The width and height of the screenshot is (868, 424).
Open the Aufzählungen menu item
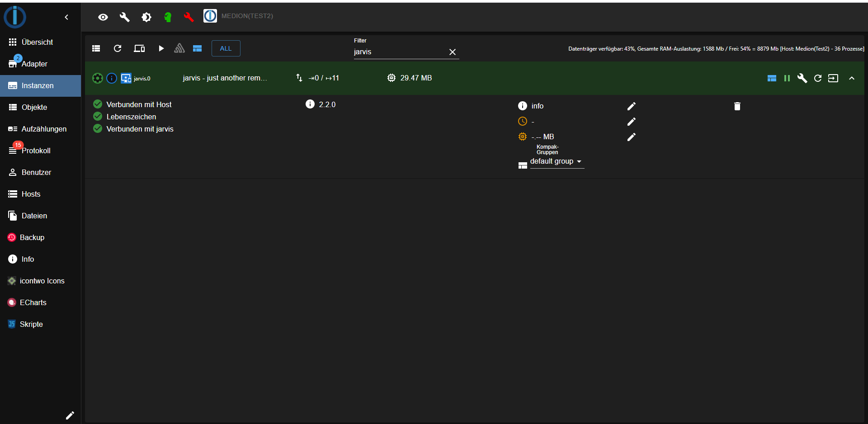(41, 129)
